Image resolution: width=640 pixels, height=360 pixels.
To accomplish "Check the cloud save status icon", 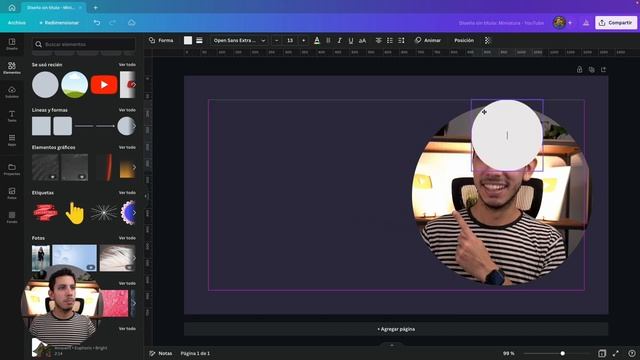I will click(131, 23).
